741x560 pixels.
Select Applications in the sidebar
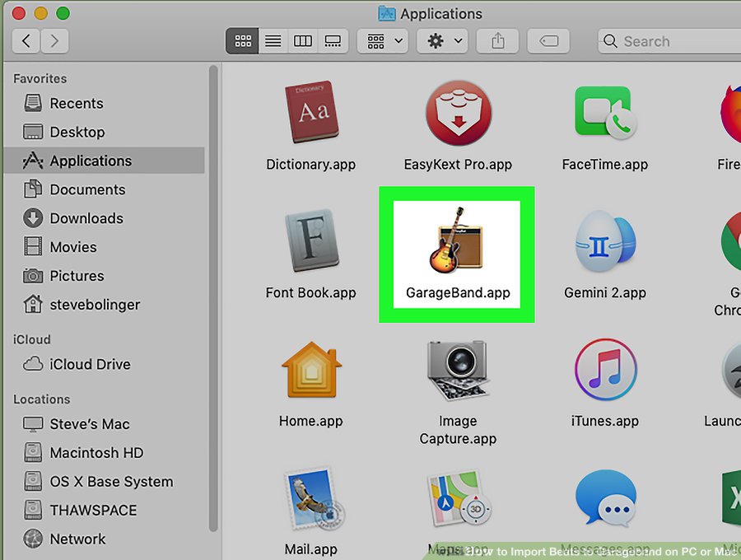pyautogui.click(x=104, y=161)
